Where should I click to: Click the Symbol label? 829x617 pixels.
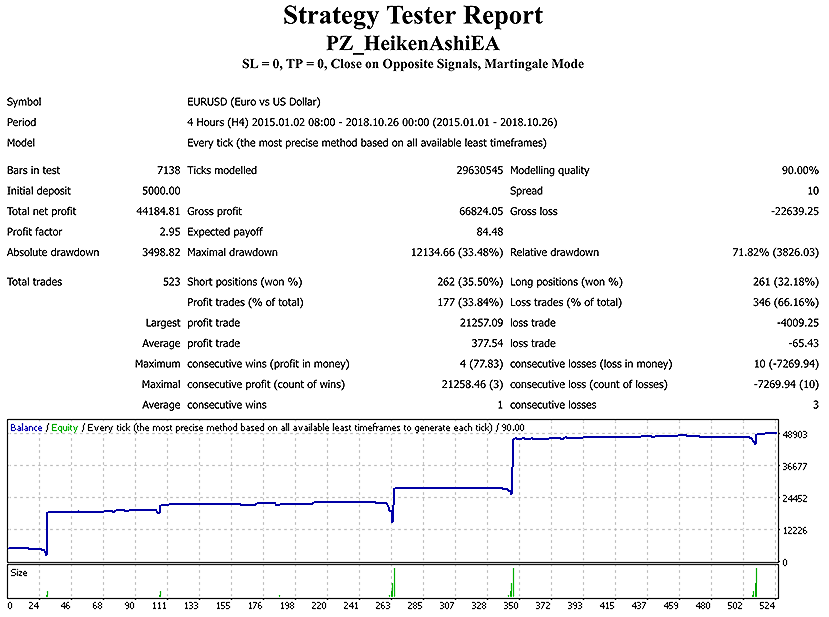(x=24, y=102)
